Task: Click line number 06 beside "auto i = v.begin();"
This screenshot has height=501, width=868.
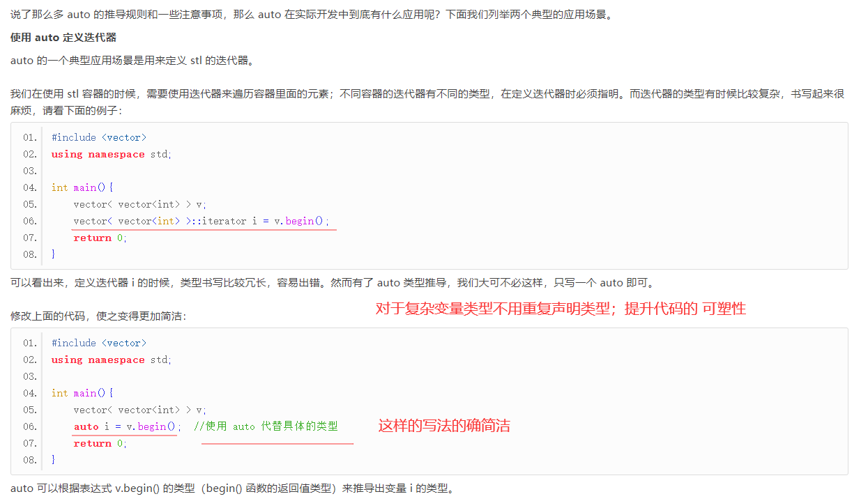Action: click(29, 426)
